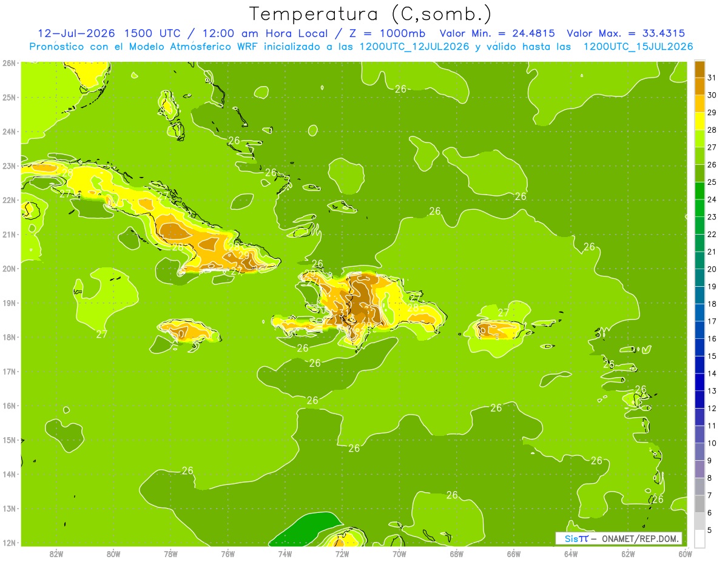Click the brown top swatch of the color legend
728x562 pixels.
(699, 70)
